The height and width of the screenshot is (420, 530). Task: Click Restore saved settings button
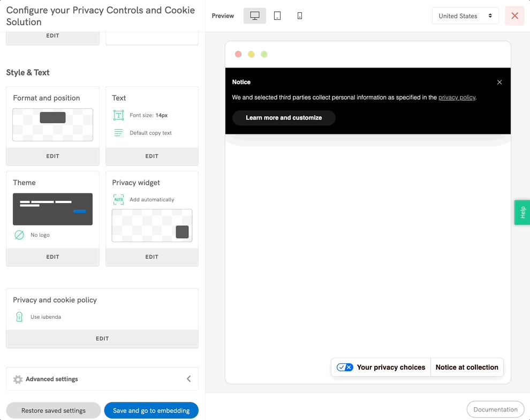(x=54, y=411)
